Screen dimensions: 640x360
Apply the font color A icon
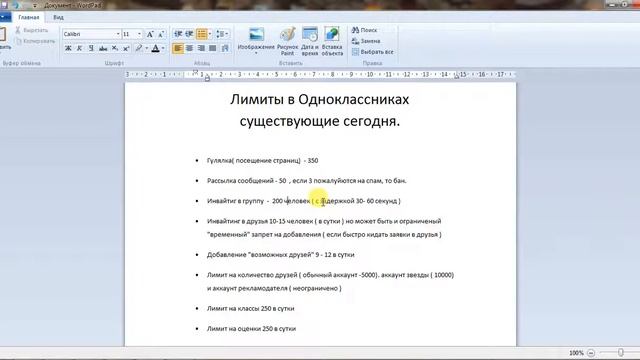tap(156, 48)
